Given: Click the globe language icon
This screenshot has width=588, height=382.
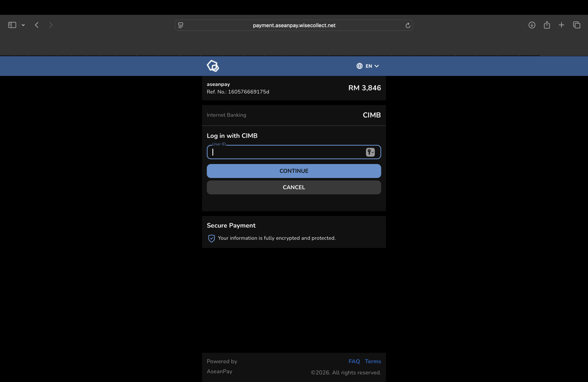Looking at the screenshot, I should (x=359, y=66).
